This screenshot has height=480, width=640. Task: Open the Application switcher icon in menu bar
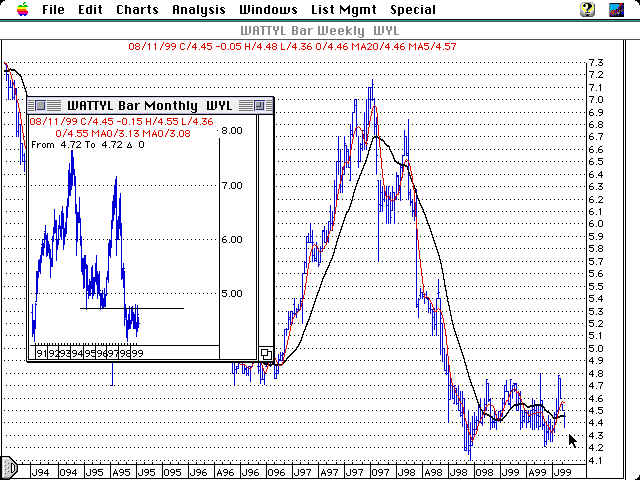[616, 9]
